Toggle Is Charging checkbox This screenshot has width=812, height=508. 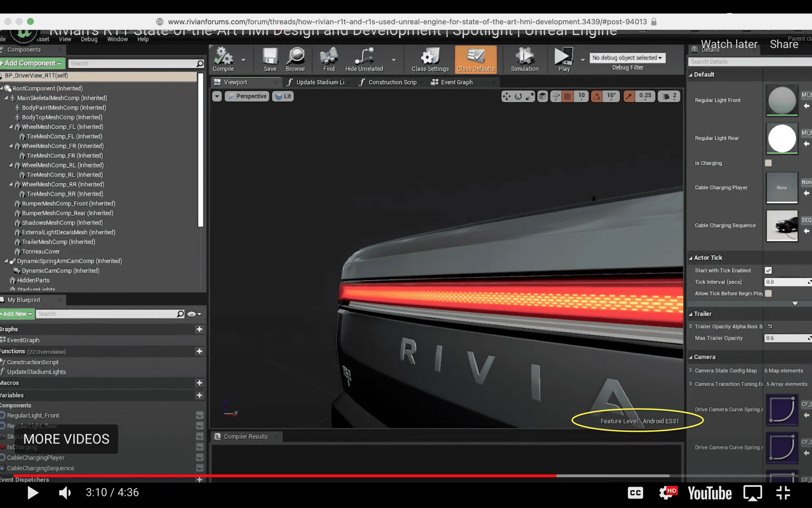(x=768, y=163)
